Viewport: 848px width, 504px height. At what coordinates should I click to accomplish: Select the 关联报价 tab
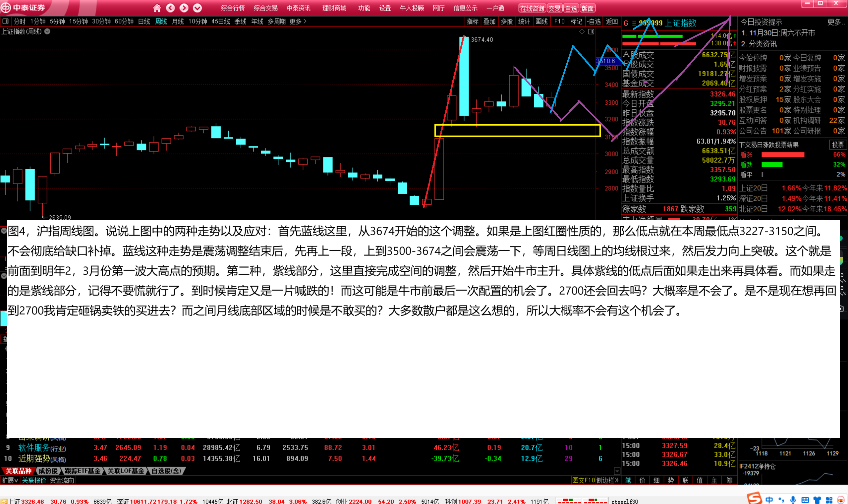point(34,480)
